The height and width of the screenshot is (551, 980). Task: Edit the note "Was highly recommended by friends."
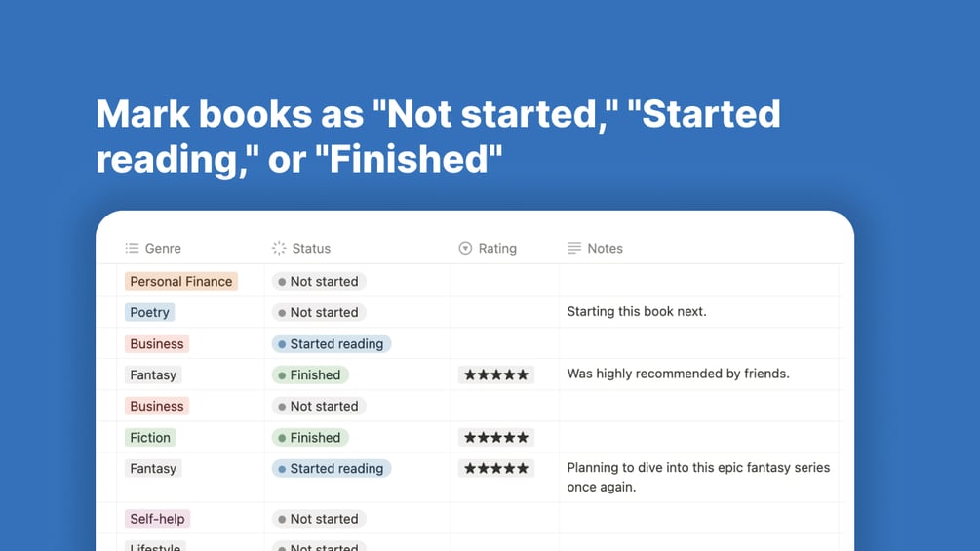(x=678, y=374)
